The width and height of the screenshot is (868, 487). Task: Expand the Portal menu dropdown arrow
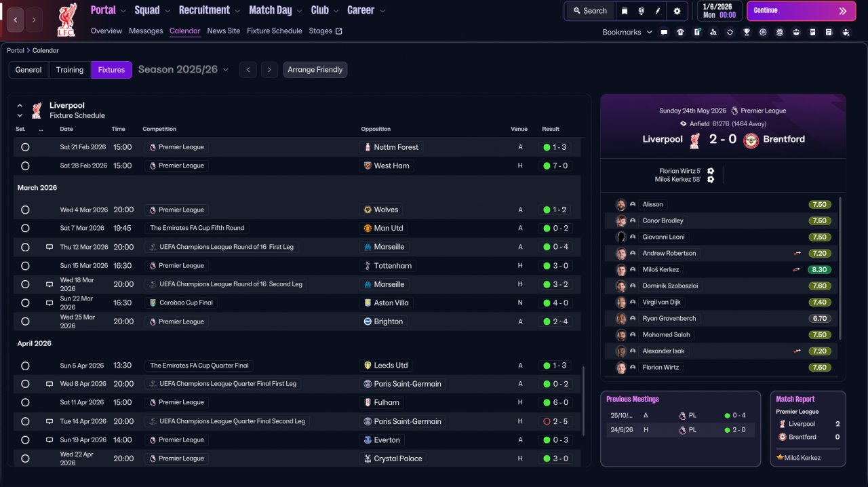[x=123, y=11]
